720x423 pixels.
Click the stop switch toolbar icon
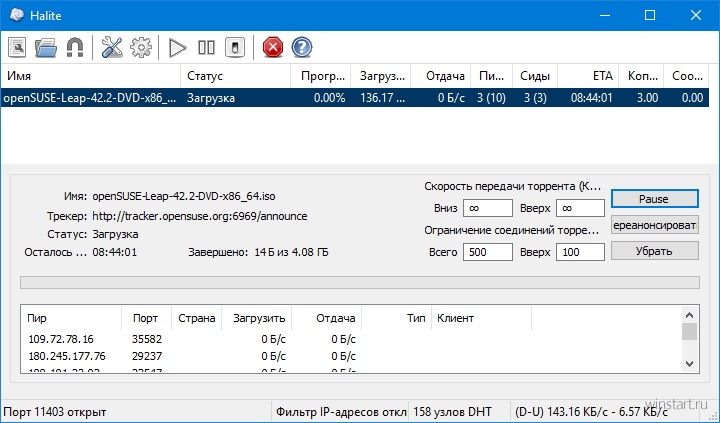pos(235,47)
